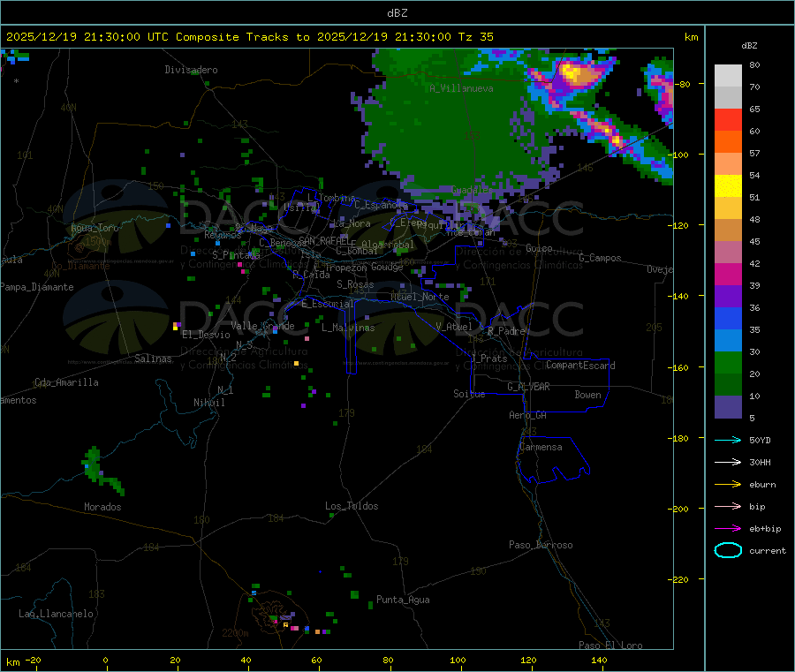Click the Bowen place label
This screenshot has width=795, height=672.
[588, 395]
